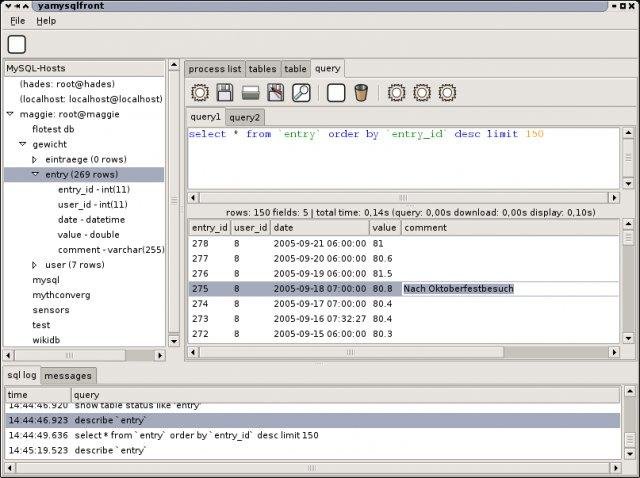Save the query with the floppy disk icon
The image size is (640, 478).
point(225,93)
